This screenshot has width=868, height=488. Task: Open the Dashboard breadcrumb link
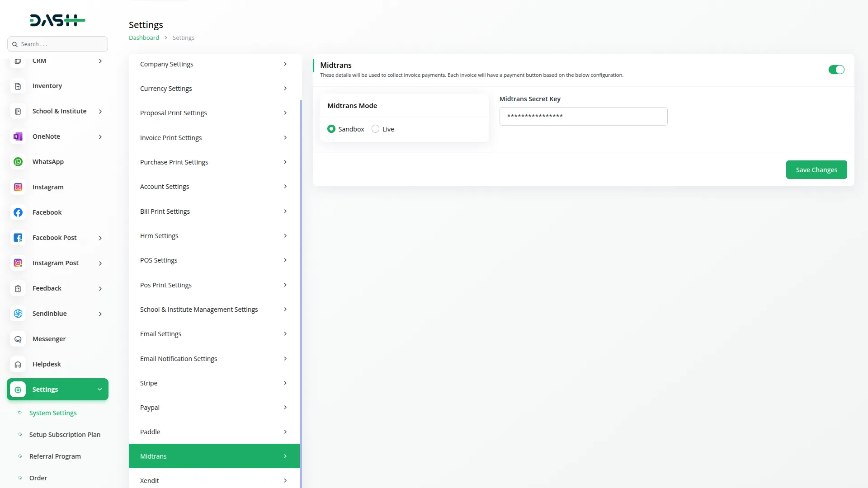143,38
